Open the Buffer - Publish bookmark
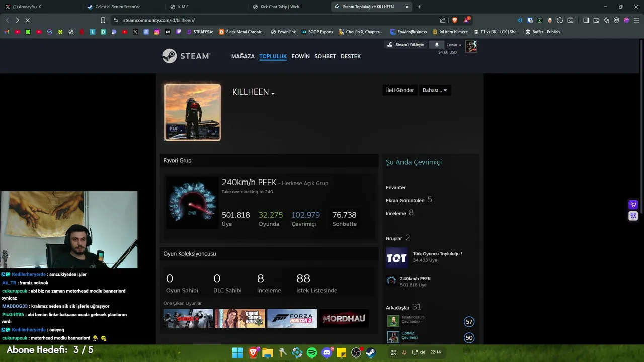Screen dimensions: 644x362 click(542, 32)
